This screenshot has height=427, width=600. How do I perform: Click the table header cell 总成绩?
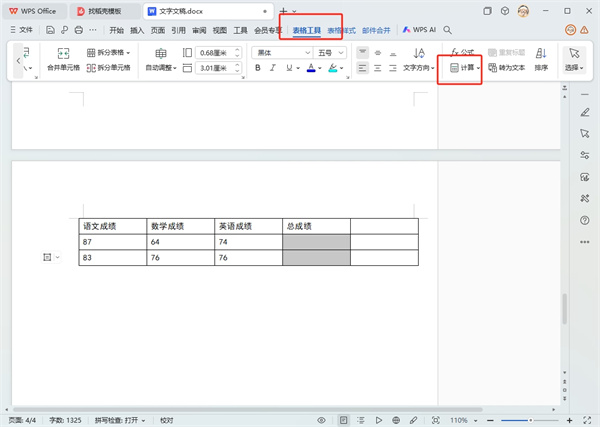316,226
